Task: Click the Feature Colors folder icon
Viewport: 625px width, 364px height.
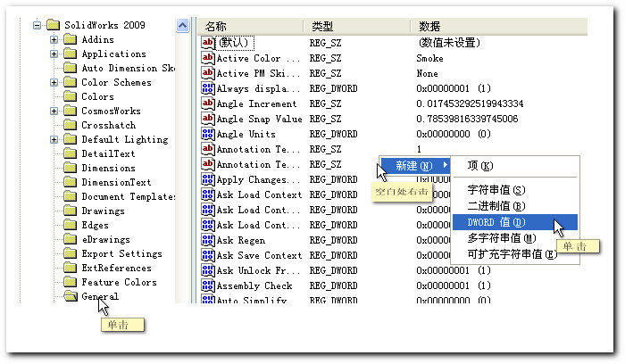Action: 71,282
